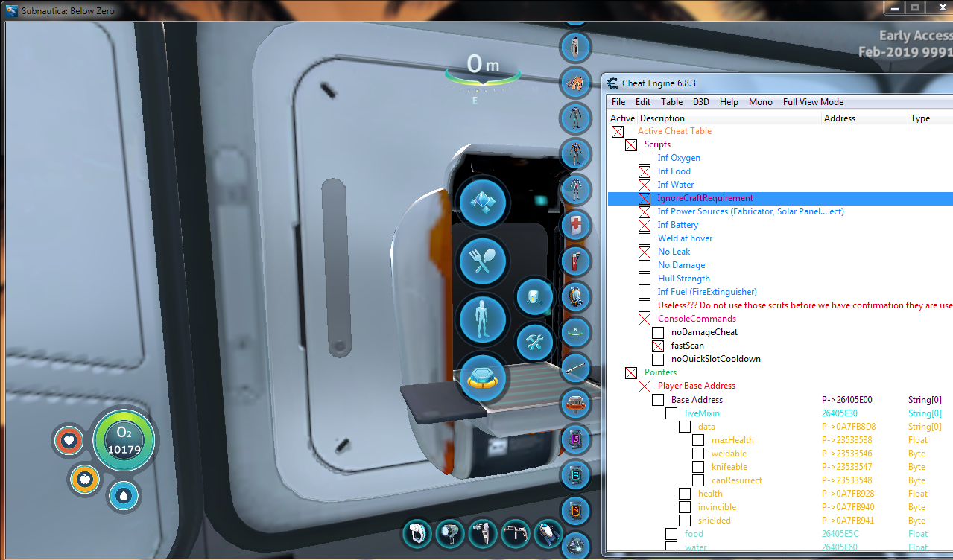The width and height of the screenshot is (953, 560).
Task: Sort by the Address column header
Action: [865, 118]
